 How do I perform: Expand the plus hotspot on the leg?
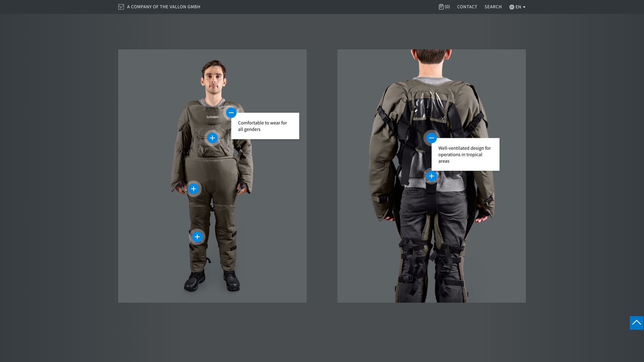[197, 237]
